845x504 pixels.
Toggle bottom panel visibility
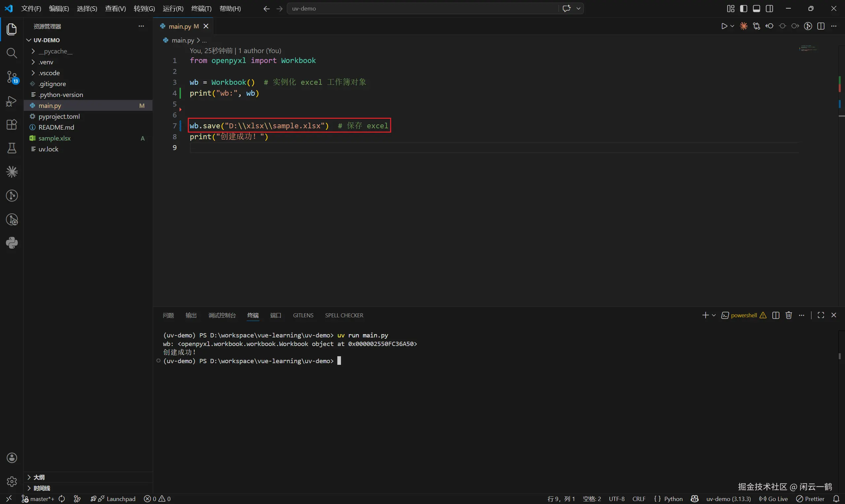(756, 9)
